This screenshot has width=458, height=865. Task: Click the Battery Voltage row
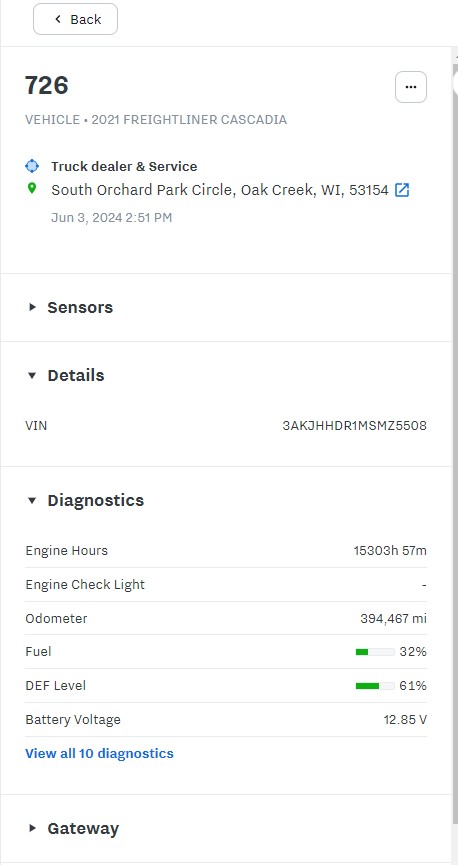point(226,720)
